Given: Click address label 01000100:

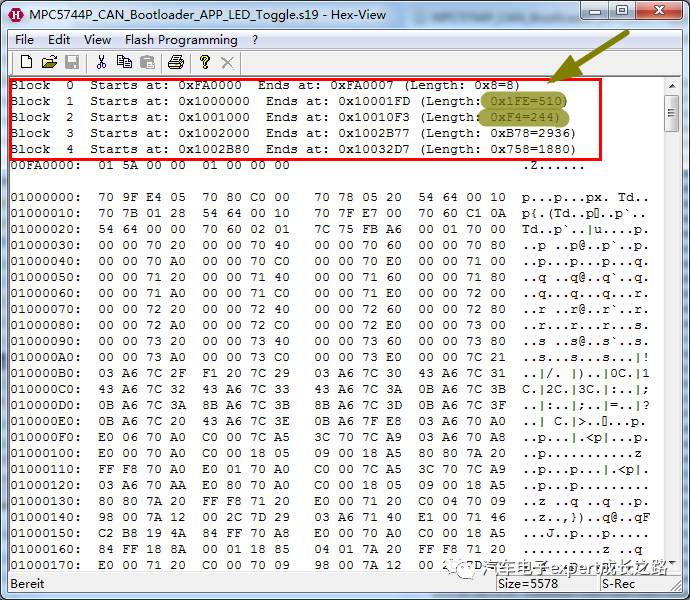Looking at the screenshot, I should click(x=46, y=453).
